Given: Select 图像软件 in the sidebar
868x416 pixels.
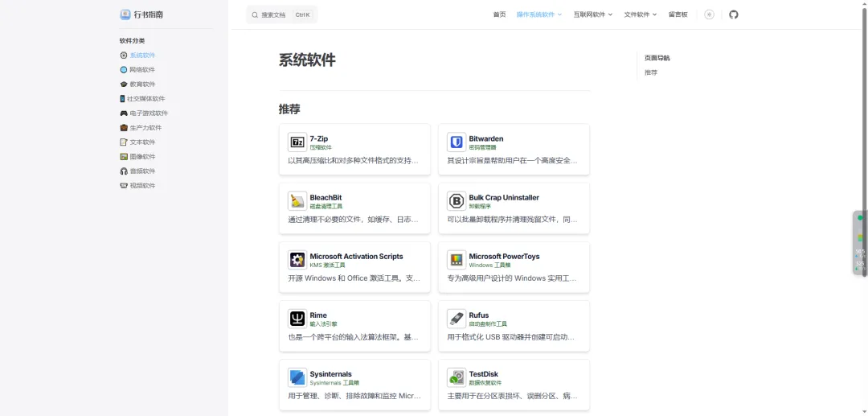Looking at the screenshot, I should click(142, 156).
